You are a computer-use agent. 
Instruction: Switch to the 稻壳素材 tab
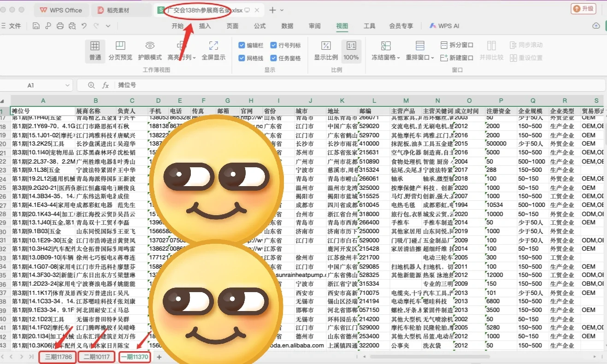(x=121, y=10)
